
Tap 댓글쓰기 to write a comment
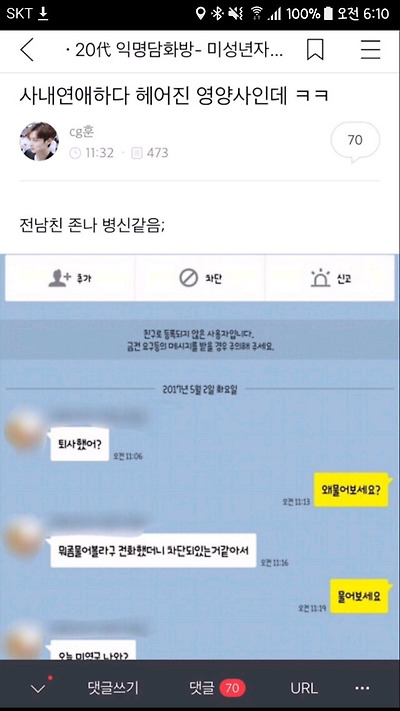click(113, 688)
